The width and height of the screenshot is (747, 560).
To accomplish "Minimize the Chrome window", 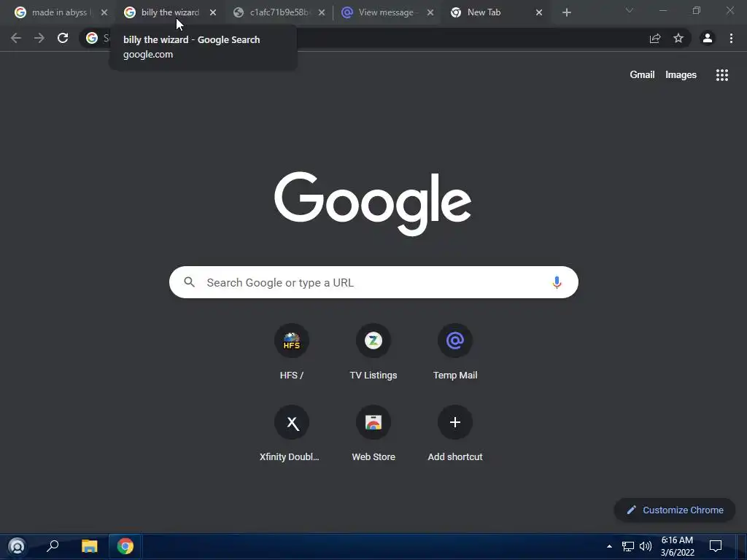I will tap(662, 10).
